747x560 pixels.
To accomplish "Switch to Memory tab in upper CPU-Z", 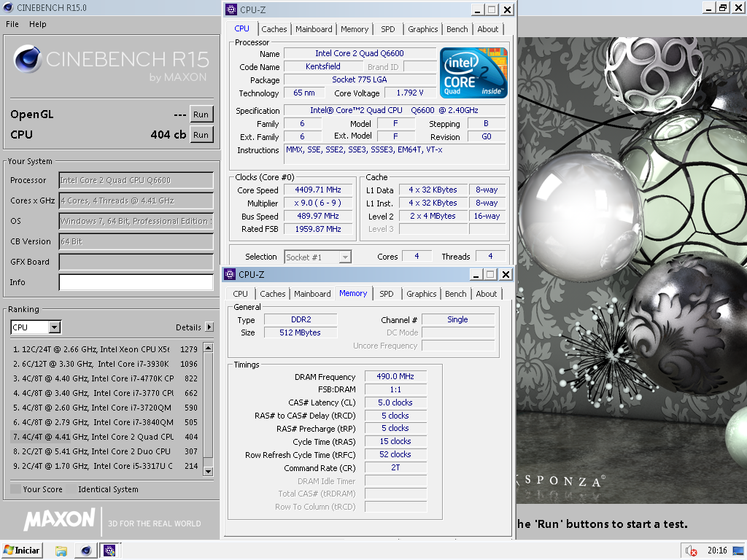I will (x=355, y=29).
